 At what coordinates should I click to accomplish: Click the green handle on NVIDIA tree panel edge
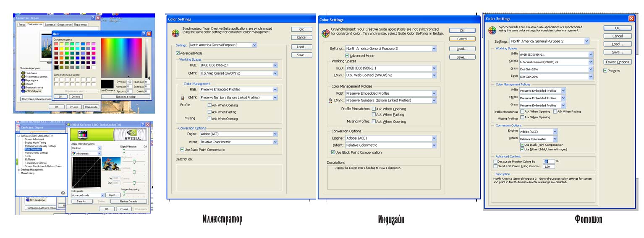point(17,161)
